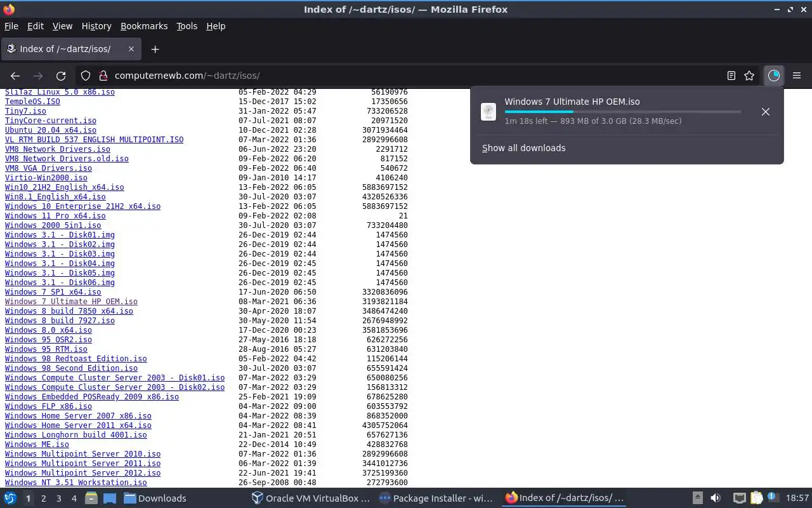
Task: Open the volume control tray icon
Action: point(716,498)
